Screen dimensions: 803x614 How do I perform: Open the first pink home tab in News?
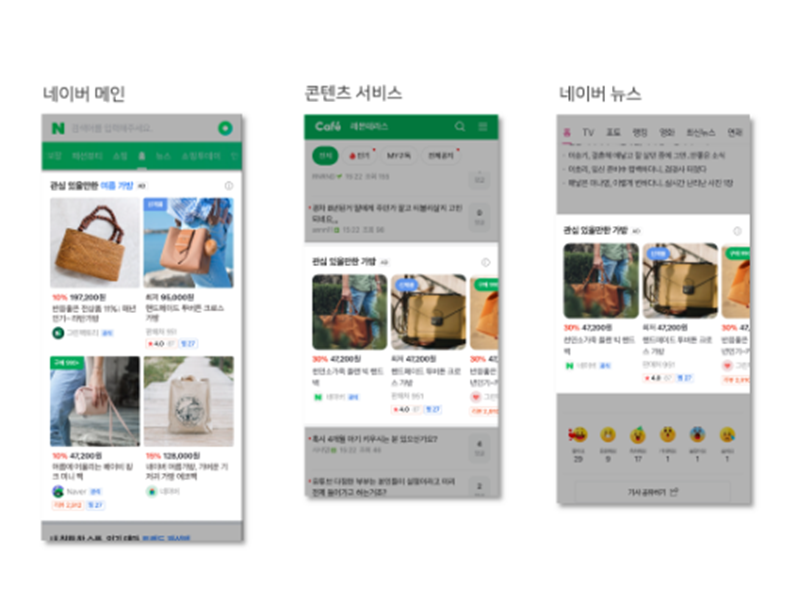[x=567, y=133]
